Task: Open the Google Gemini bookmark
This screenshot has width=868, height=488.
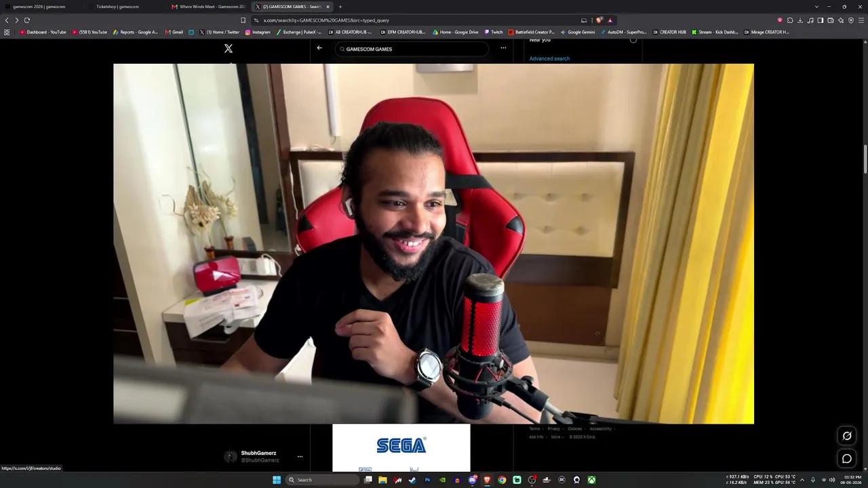Action: 578,32
